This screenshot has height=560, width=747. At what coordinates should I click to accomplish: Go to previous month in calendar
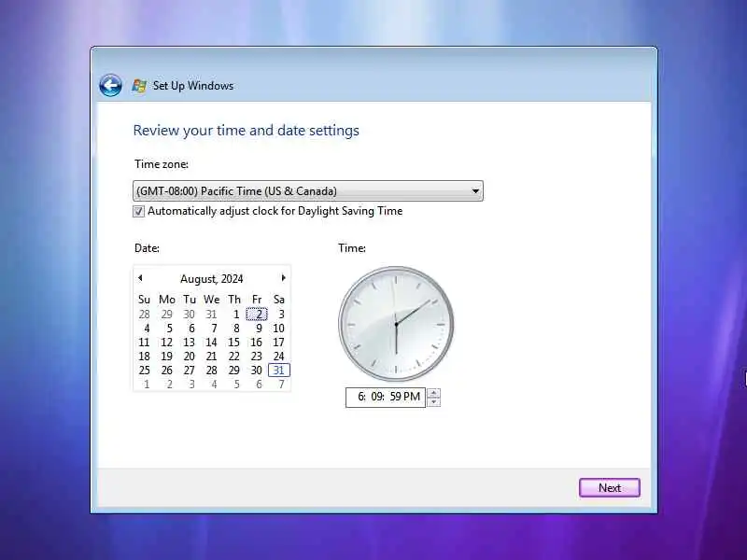pos(140,277)
